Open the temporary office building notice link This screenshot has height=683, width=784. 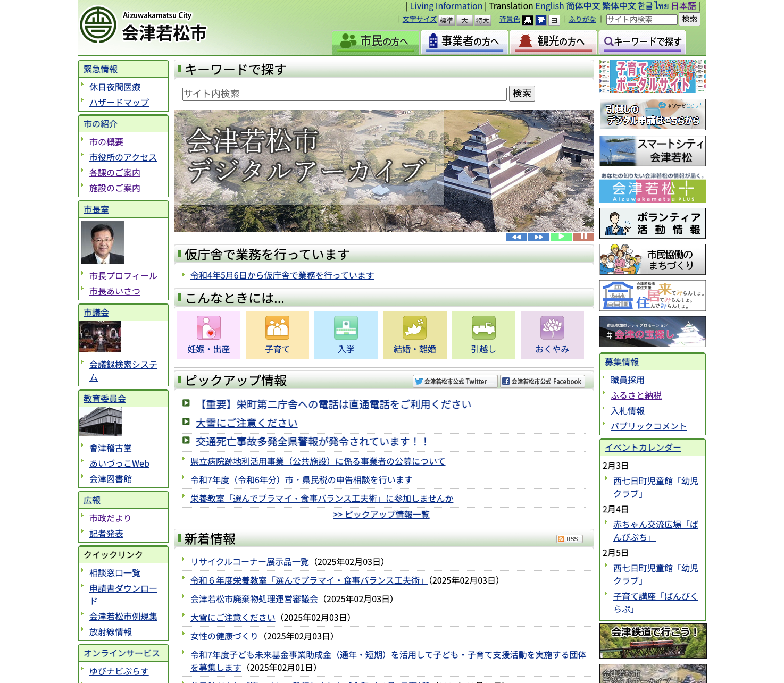pyautogui.click(x=282, y=275)
